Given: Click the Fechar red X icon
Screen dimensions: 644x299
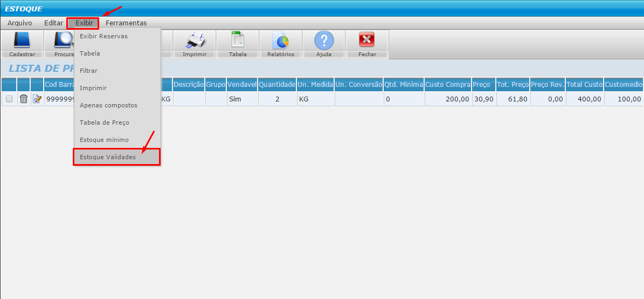Looking at the screenshot, I should click(x=367, y=41).
